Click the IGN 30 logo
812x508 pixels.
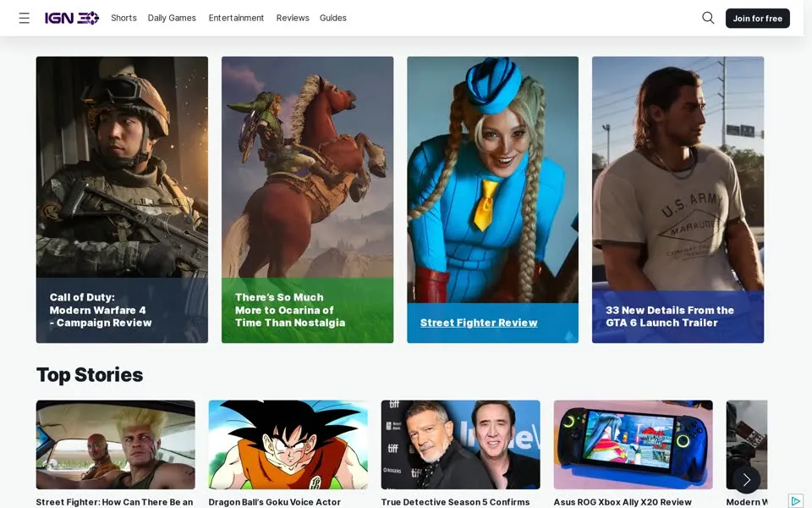click(71, 18)
